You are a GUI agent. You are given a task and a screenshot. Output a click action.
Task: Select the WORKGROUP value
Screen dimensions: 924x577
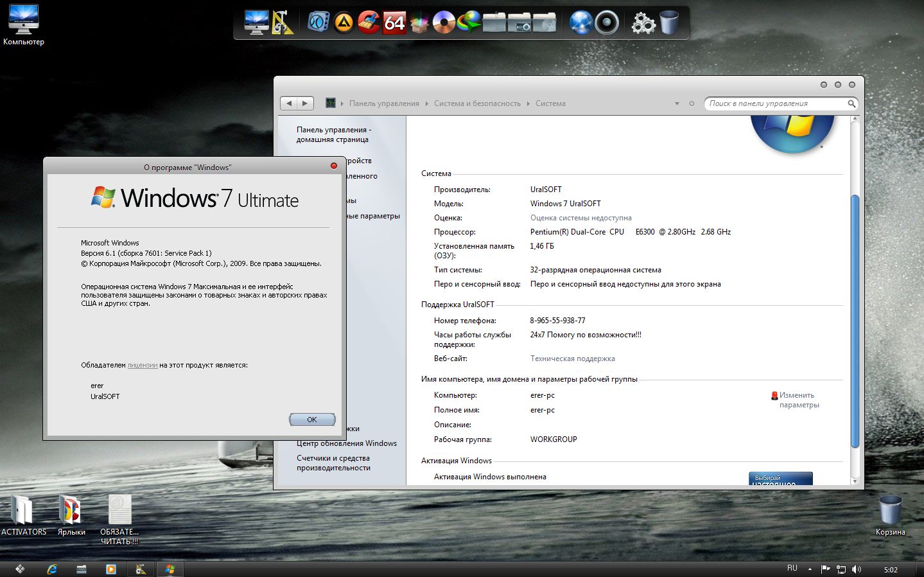554,439
